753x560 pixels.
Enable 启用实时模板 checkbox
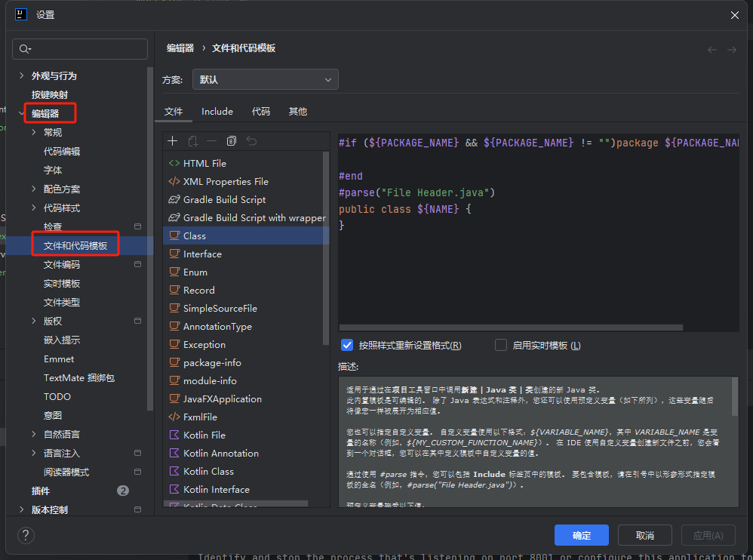[x=501, y=346]
